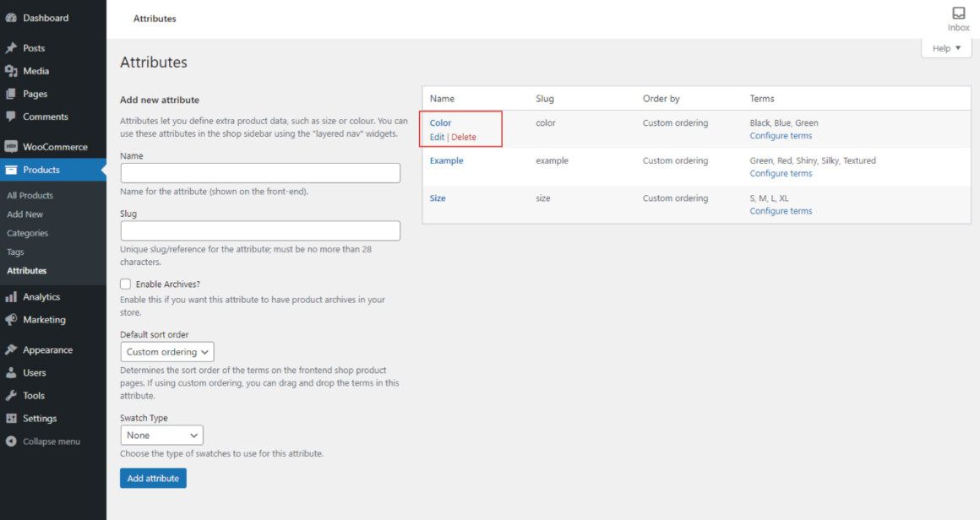
Task: Configure terms for Example attribute
Action: coord(781,173)
